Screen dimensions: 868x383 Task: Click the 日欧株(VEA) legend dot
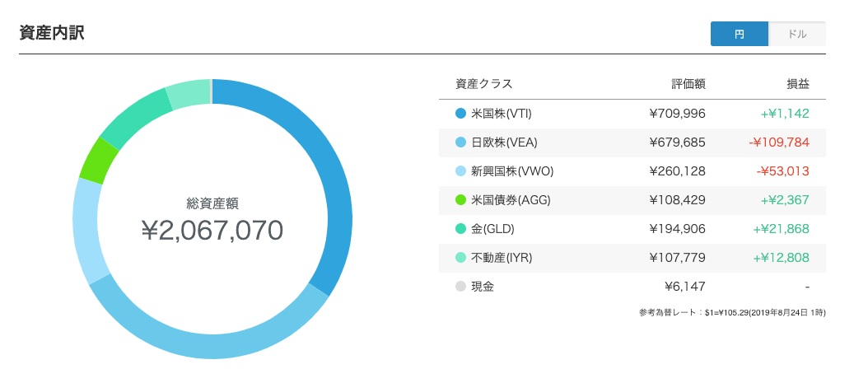(460, 142)
